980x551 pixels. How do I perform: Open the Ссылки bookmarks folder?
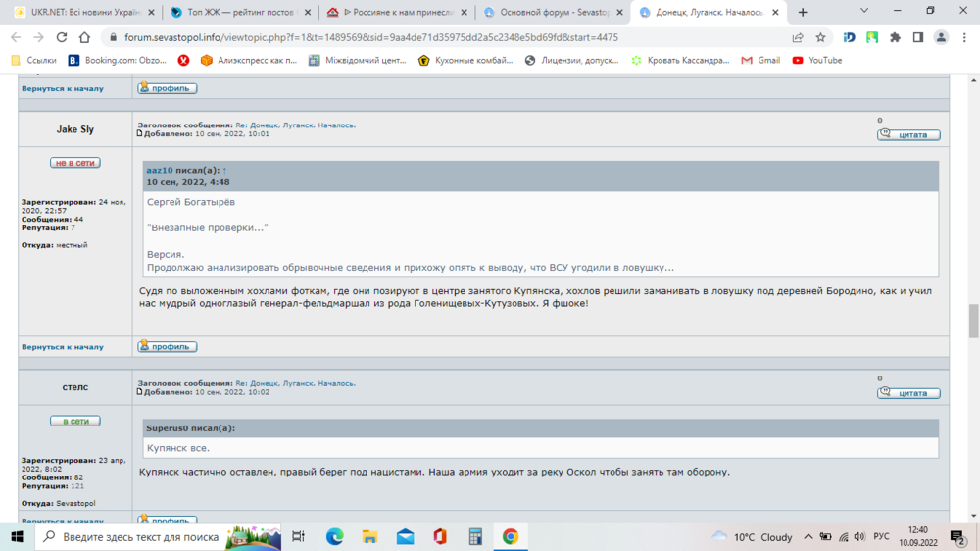click(x=33, y=60)
